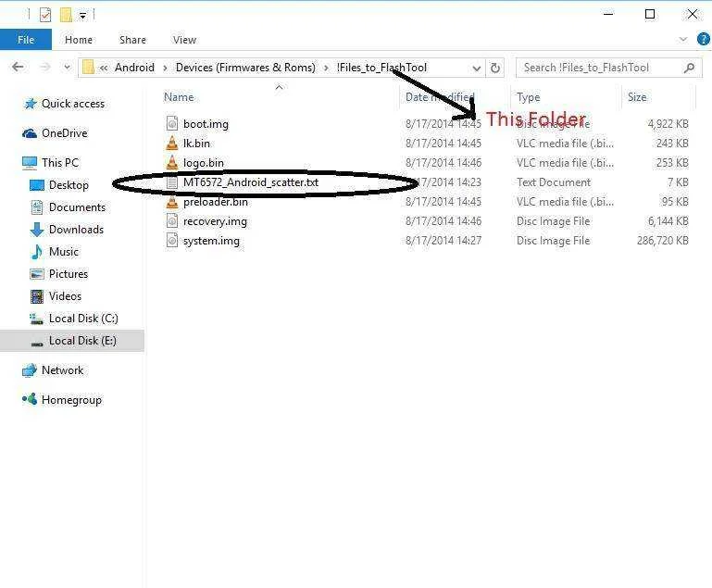
Task: Click the Homegroup icon
Action: (30, 400)
